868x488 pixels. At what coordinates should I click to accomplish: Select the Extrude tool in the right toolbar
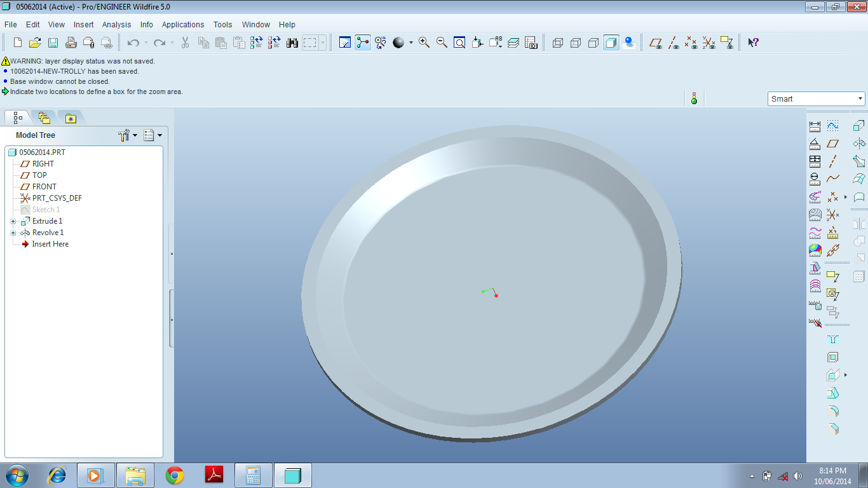pos(859,126)
